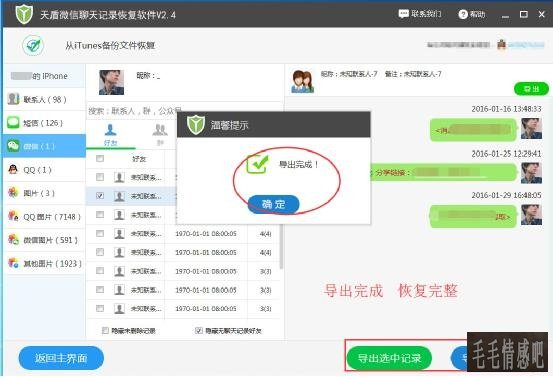This screenshot has height=377, width=553.
Task: Click 导出选中记录 green button
Action: 389,358
